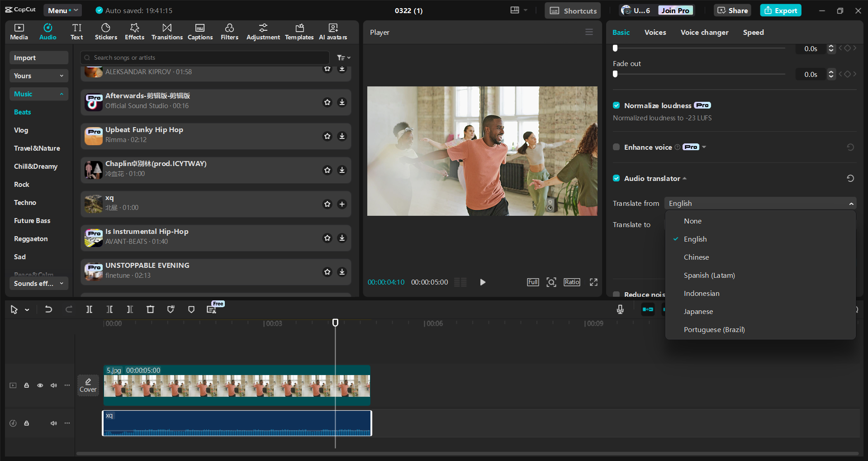Collapse the Audio translator section arrow

coord(685,178)
